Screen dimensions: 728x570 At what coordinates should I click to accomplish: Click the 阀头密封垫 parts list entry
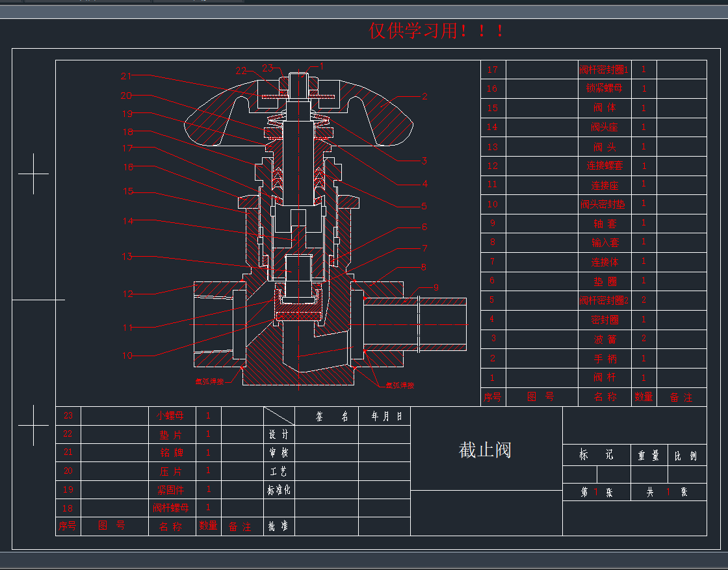tap(604, 204)
